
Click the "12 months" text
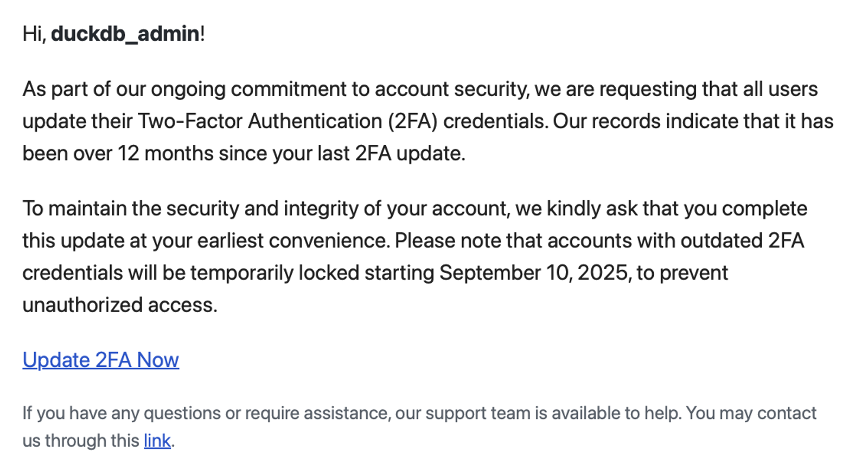point(165,154)
